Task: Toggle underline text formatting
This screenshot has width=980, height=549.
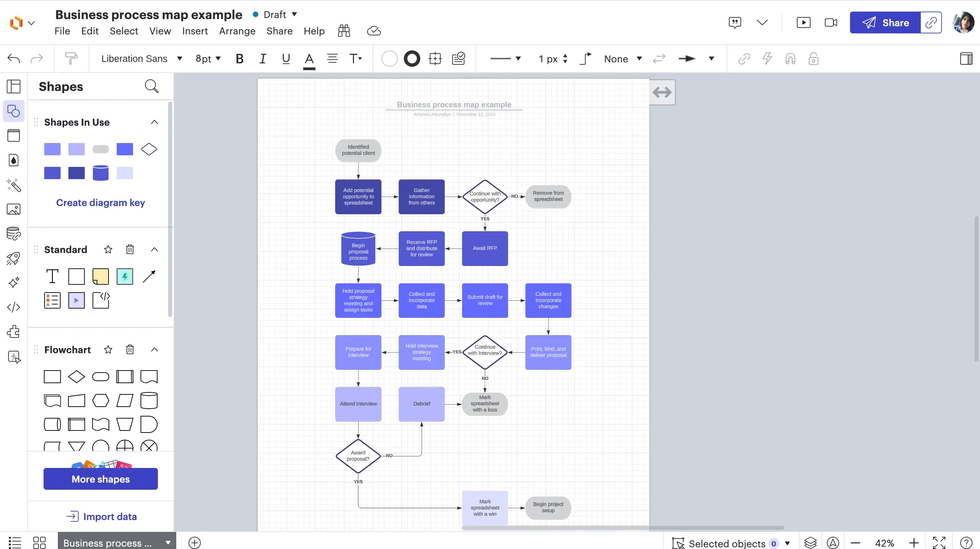Action: pyautogui.click(x=286, y=58)
